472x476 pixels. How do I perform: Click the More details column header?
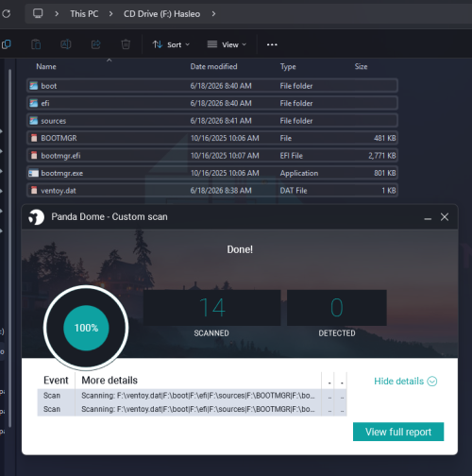[x=110, y=381]
